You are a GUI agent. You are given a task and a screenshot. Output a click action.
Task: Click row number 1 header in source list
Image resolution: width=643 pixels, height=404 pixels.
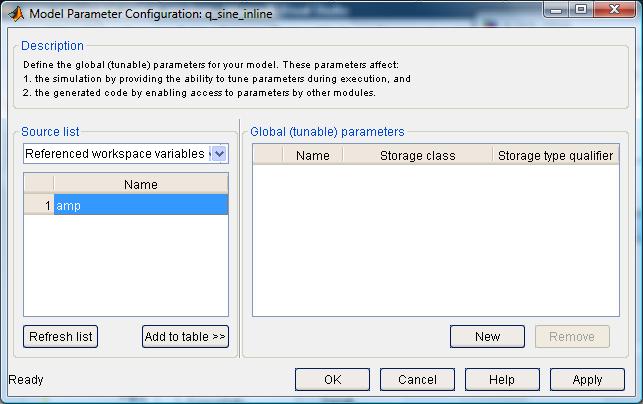(x=39, y=205)
